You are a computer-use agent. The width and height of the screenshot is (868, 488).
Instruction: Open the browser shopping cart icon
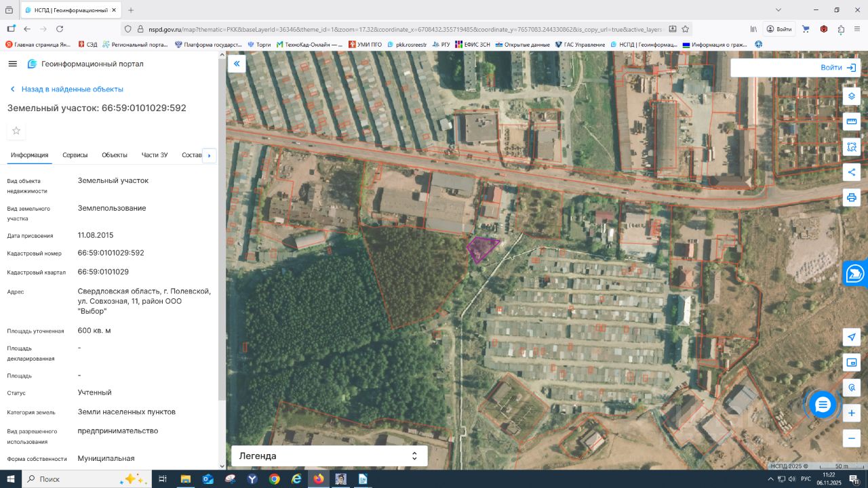pos(806,29)
